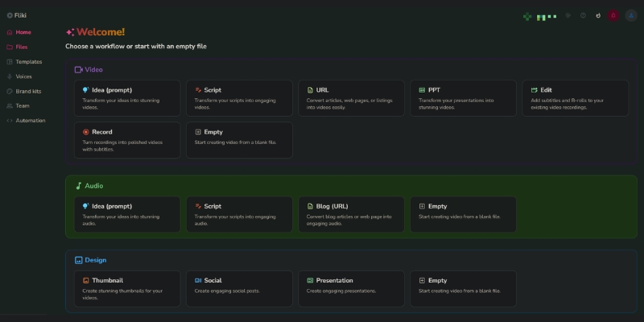This screenshot has width=644, height=322.
Task: Open the Voices microphone icon in the sidebar
Action: pos(10,76)
